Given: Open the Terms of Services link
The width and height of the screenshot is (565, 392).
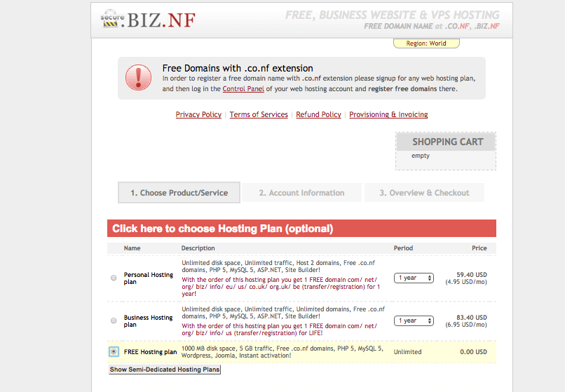Looking at the screenshot, I should click(x=259, y=114).
